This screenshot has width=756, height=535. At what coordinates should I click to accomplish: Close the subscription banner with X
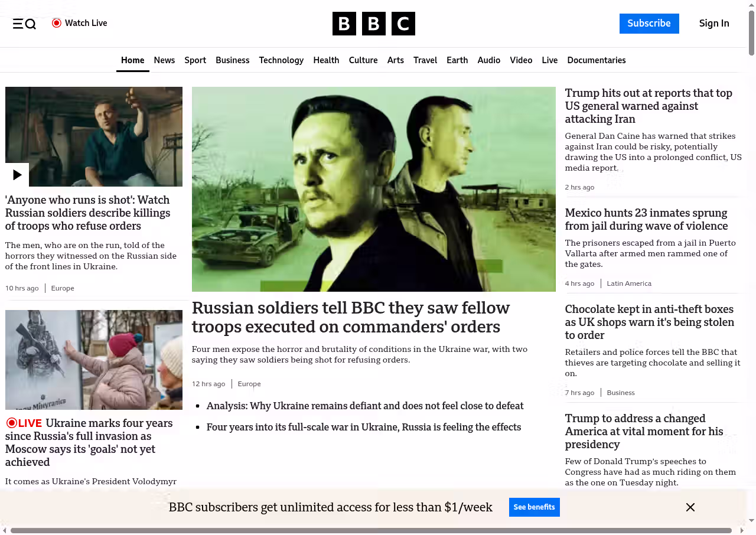click(690, 507)
